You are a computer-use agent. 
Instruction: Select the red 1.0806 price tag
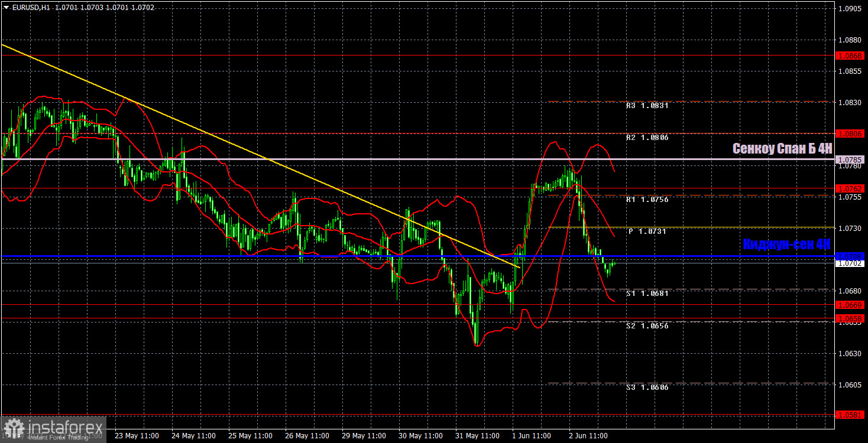point(850,133)
